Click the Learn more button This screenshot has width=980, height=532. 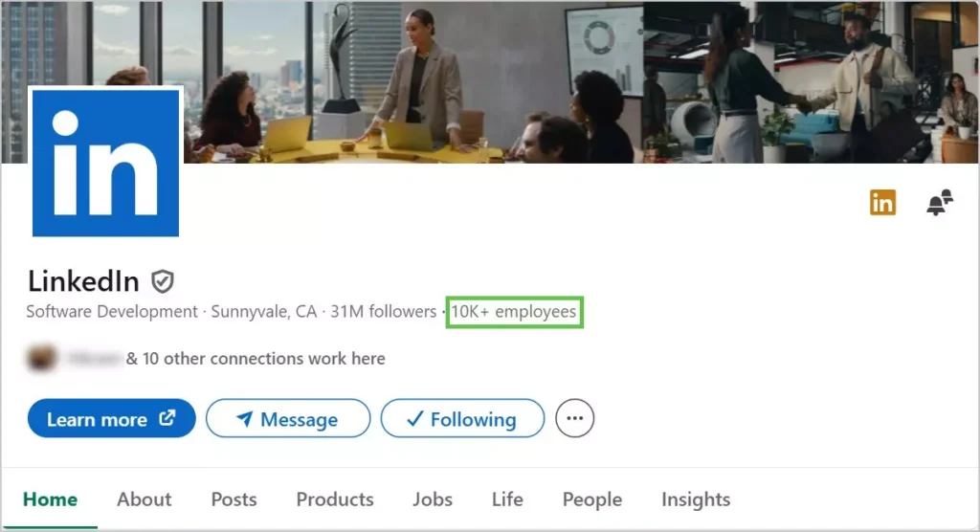coord(111,419)
